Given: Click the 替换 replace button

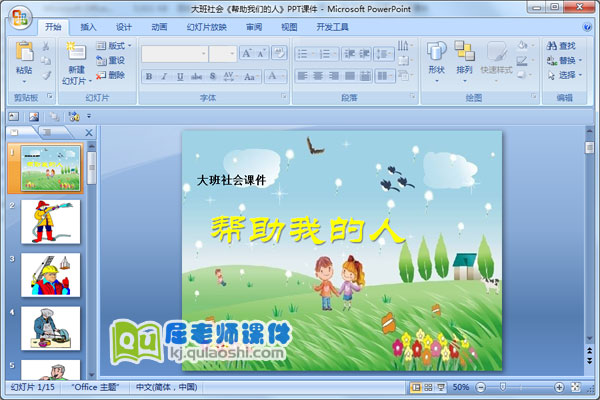Looking at the screenshot, I should coord(564,60).
